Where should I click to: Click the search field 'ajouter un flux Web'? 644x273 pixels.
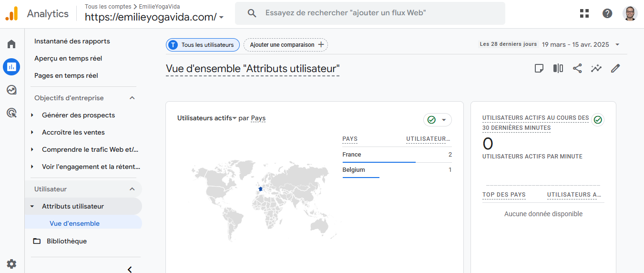click(x=370, y=13)
